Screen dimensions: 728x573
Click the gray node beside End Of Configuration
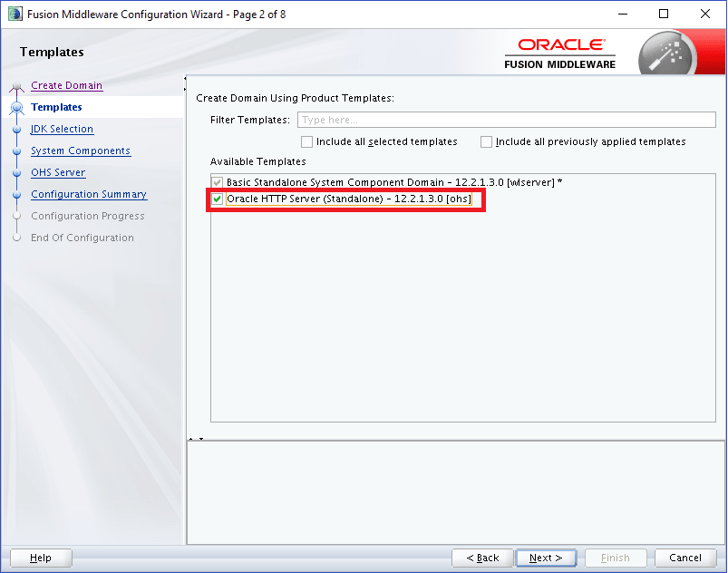tap(18, 238)
